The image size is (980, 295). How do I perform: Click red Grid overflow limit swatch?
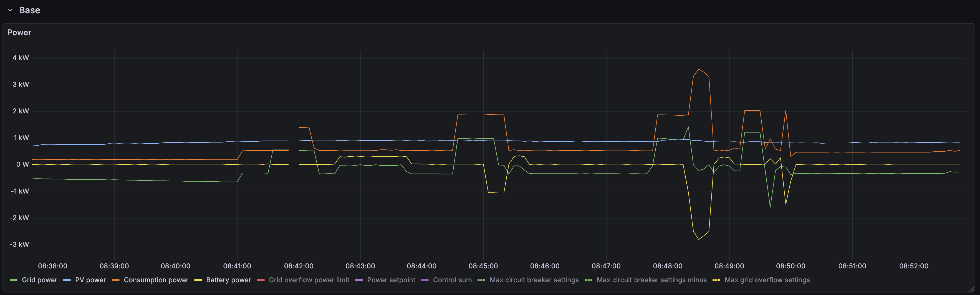click(261, 280)
